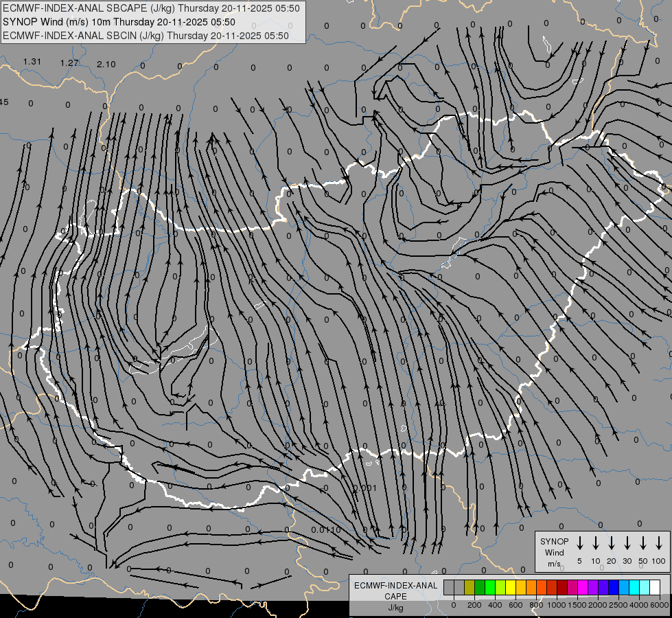Screen dimensions: 672x618
Task: Click the pale cyan swatch after 4000
Action: 644,587
